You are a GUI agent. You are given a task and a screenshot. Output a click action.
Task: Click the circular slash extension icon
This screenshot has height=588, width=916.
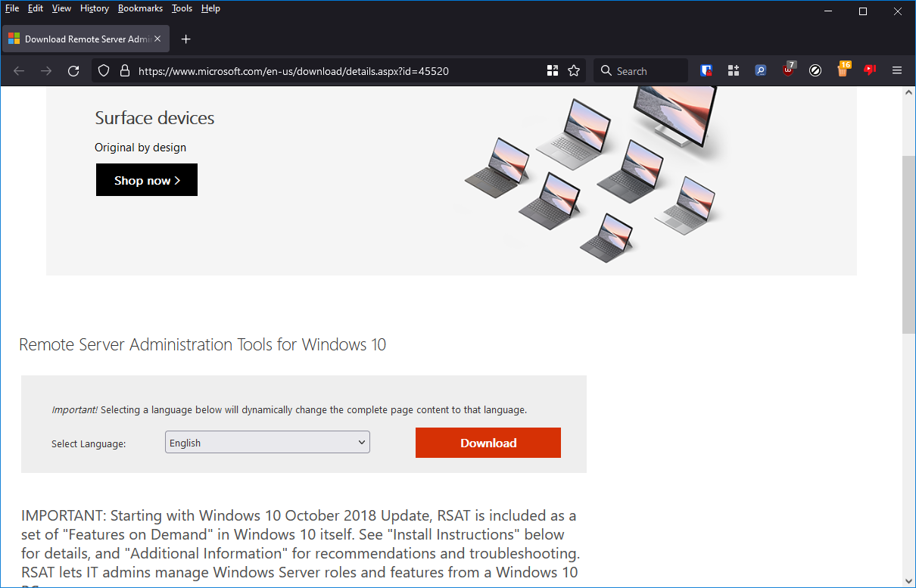pyautogui.click(x=815, y=70)
